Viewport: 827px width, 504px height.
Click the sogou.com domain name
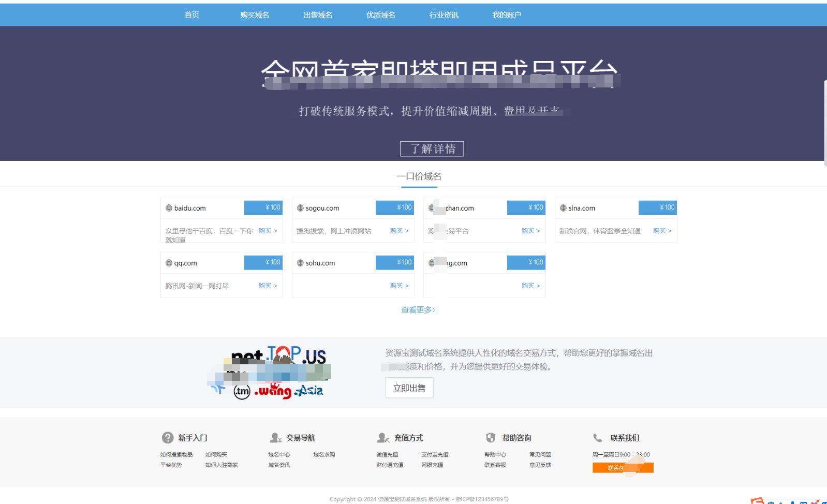[x=322, y=208]
